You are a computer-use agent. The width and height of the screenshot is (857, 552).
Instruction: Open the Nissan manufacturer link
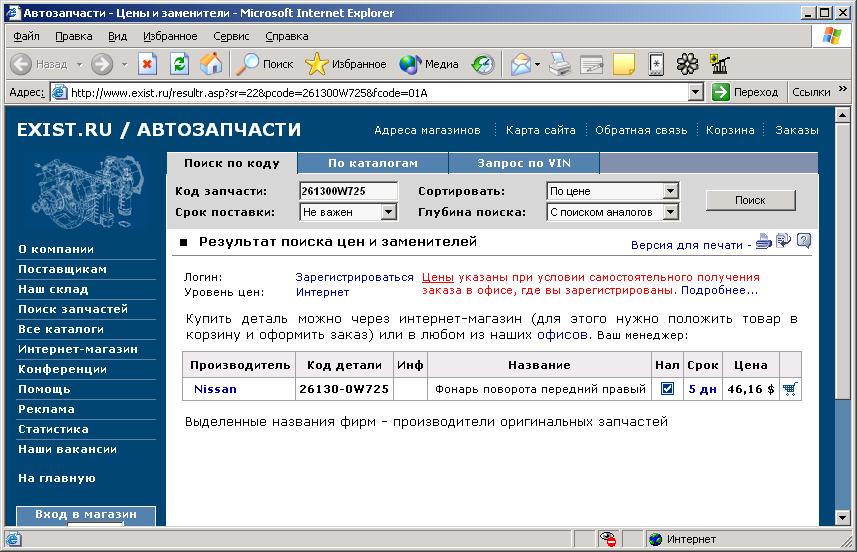pos(215,389)
